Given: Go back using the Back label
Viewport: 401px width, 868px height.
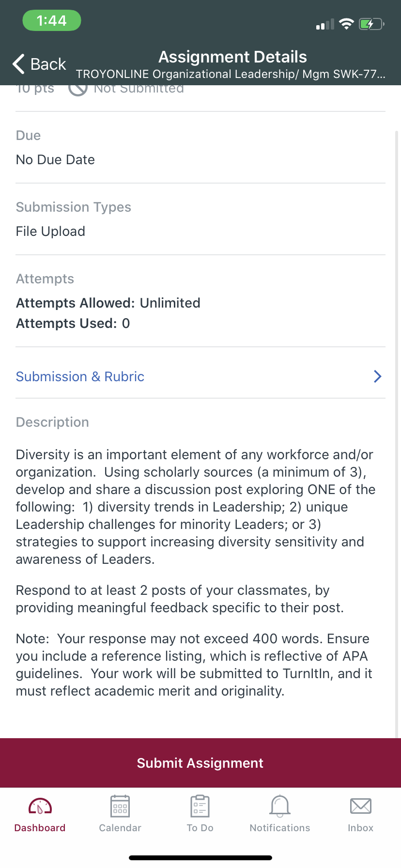Looking at the screenshot, I should point(48,64).
